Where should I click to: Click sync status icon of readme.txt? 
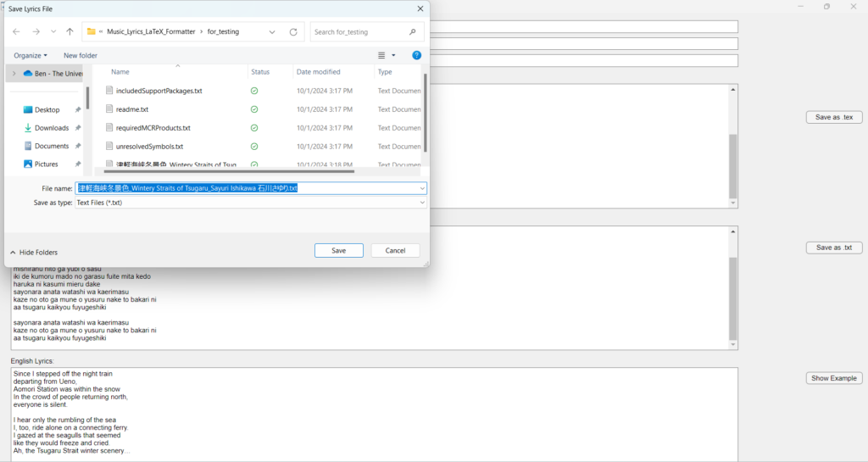point(254,109)
